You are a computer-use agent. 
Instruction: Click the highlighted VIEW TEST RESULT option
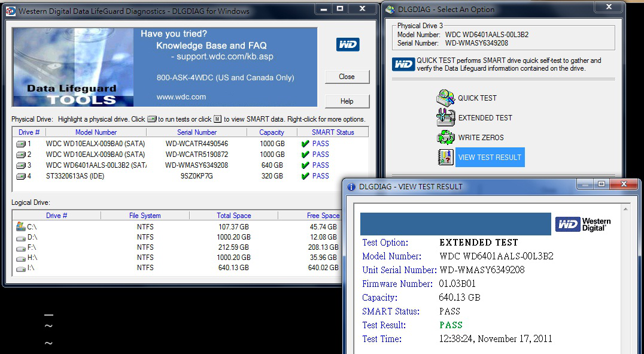click(490, 157)
